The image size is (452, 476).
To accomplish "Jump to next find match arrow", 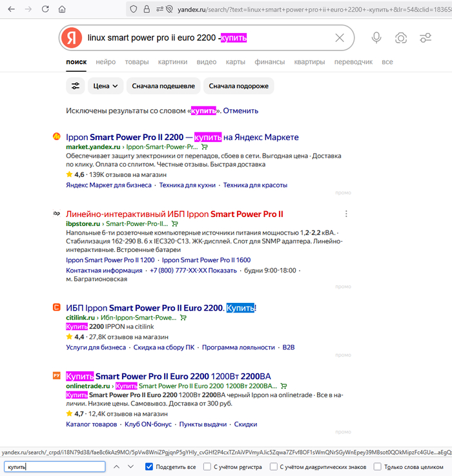I will (133, 466).
